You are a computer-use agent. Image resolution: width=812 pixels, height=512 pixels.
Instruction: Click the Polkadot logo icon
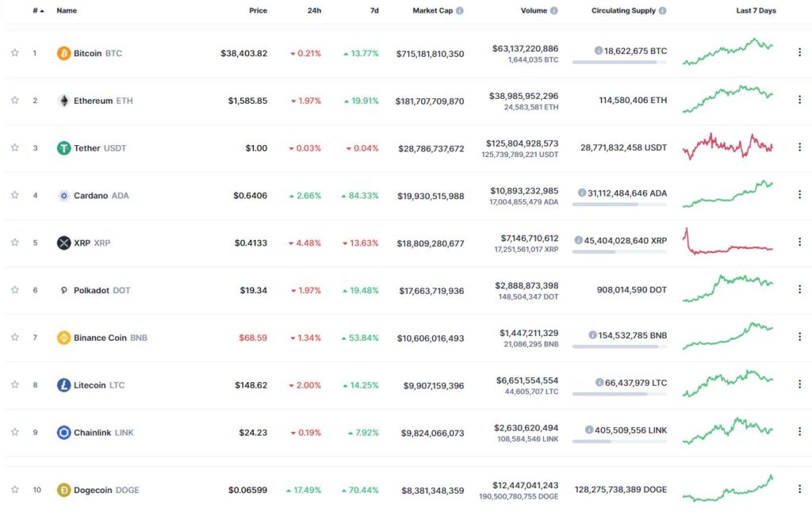[63, 290]
